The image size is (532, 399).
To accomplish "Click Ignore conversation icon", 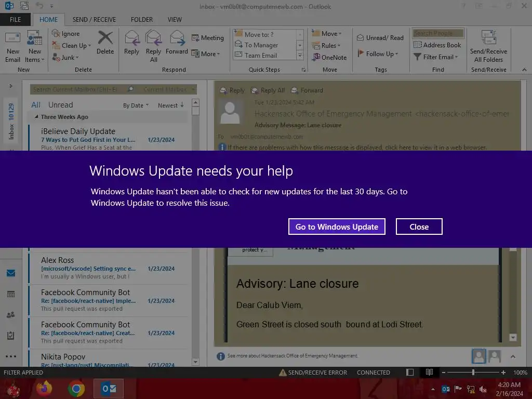I will [66, 34].
